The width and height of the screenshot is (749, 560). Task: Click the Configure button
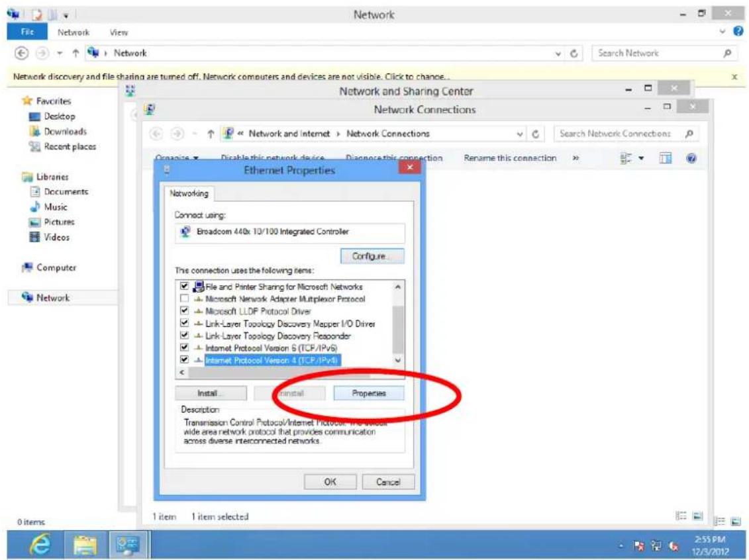tap(372, 256)
